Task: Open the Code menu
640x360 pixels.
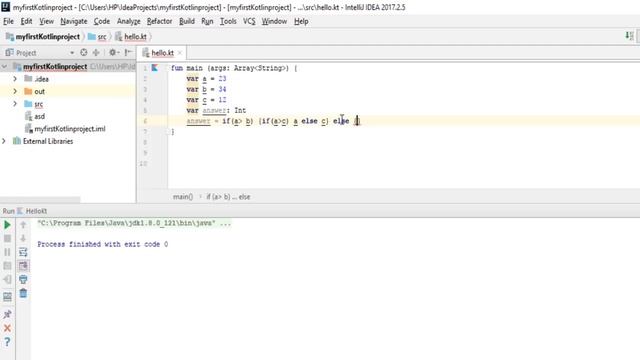Action: (x=102, y=21)
